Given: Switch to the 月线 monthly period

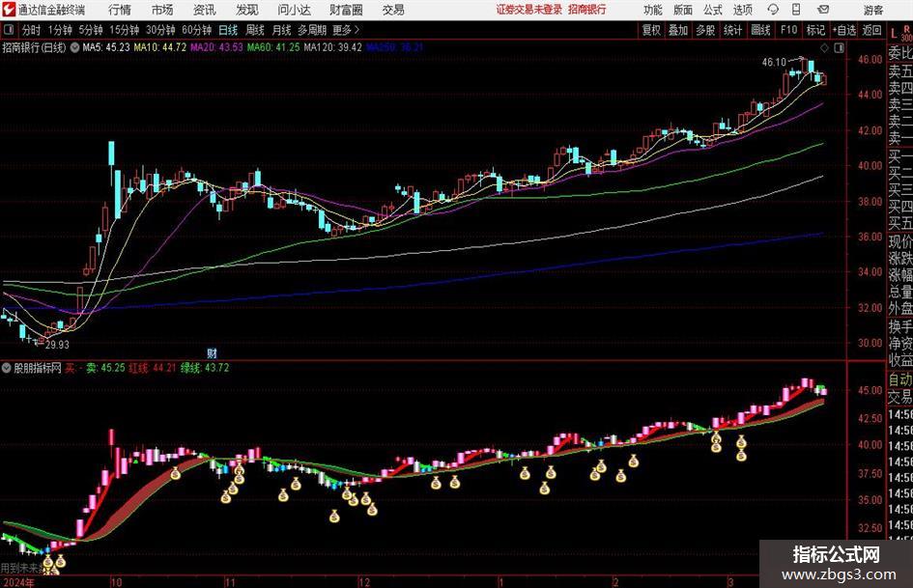Looking at the screenshot, I should 281,30.
